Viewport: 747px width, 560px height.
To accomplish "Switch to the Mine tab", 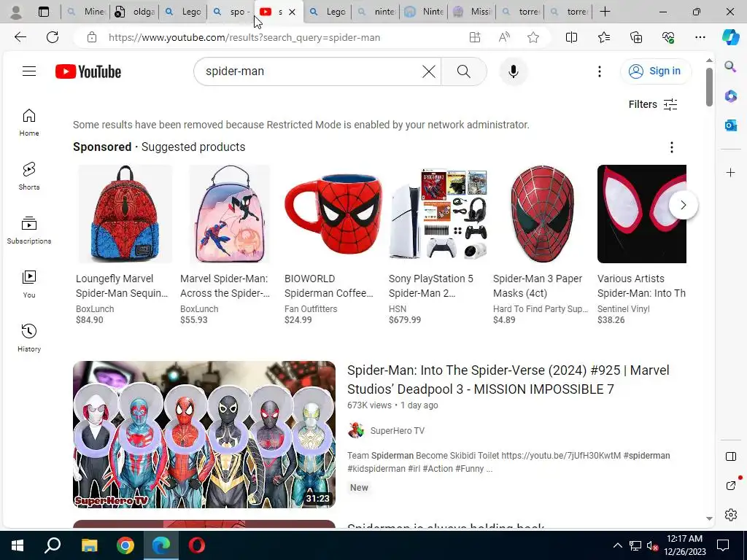I will point(86,12).
